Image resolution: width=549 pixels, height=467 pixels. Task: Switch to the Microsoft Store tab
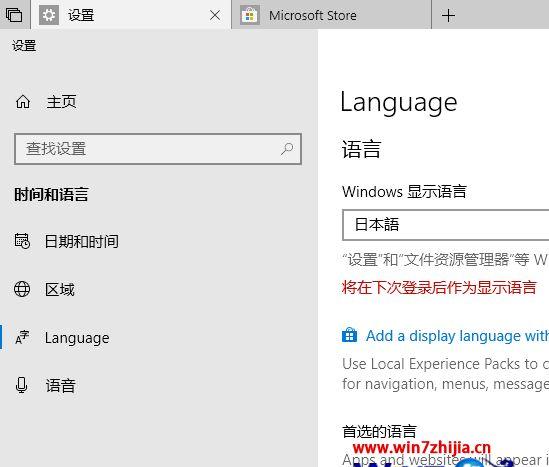pos(332,15)
